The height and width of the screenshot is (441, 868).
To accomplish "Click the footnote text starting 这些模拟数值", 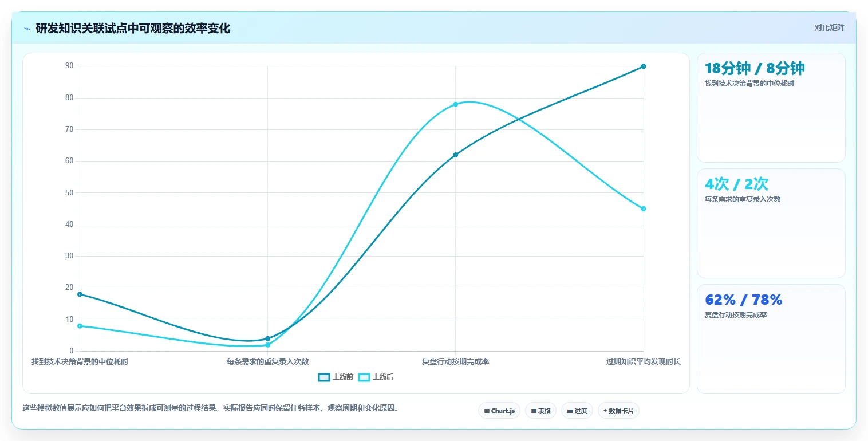I will (210, 408).
